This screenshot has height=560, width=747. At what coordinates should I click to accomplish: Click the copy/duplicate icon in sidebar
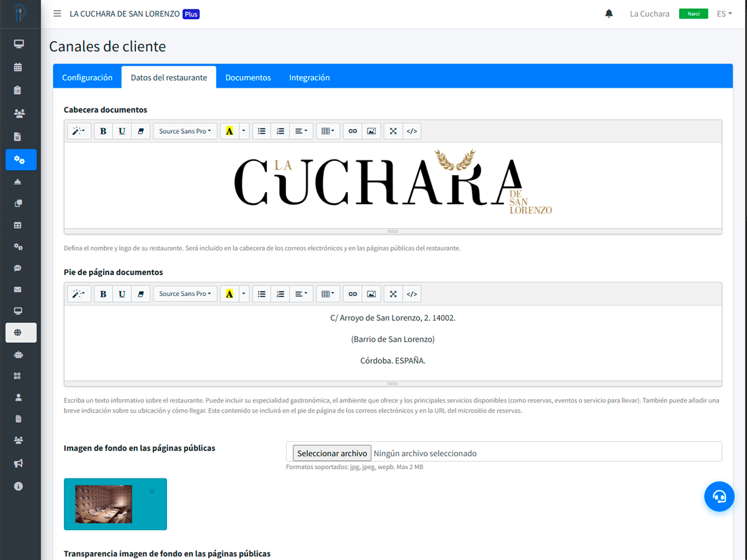click(x=18, y=204)
